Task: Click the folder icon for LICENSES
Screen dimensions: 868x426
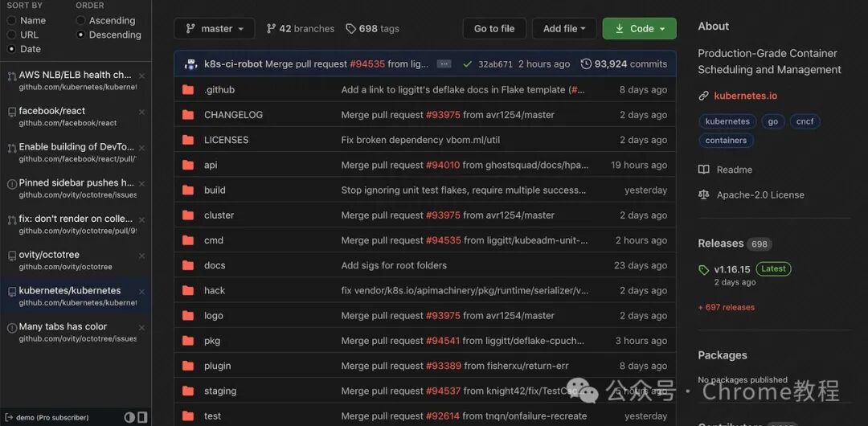Action: [x=188, y=140]
